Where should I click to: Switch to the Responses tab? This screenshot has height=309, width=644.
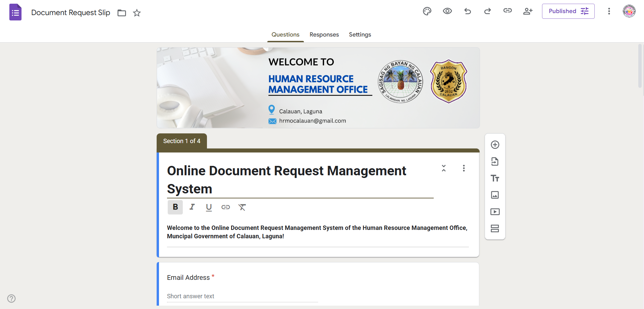tap(324, 35)
